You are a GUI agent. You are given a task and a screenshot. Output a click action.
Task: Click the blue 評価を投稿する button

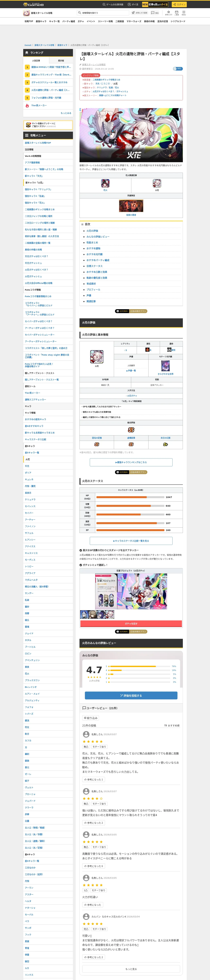coord(131,695)
